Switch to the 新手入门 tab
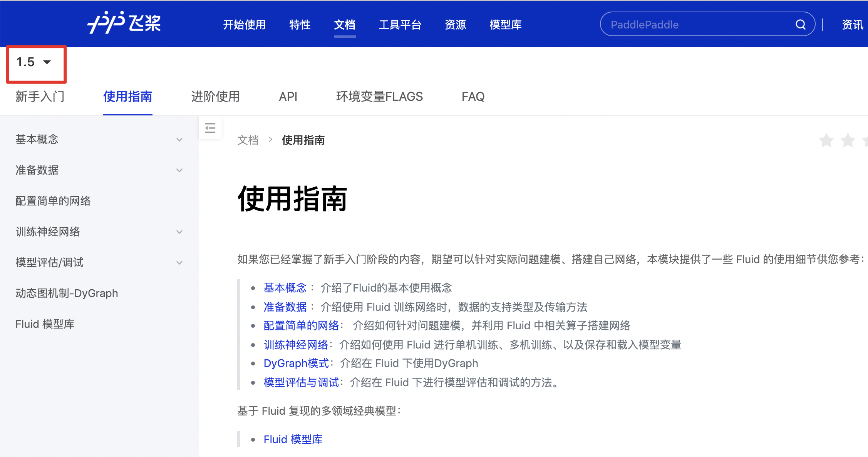This screenshot has height=457, width=868. pos(40,97)
